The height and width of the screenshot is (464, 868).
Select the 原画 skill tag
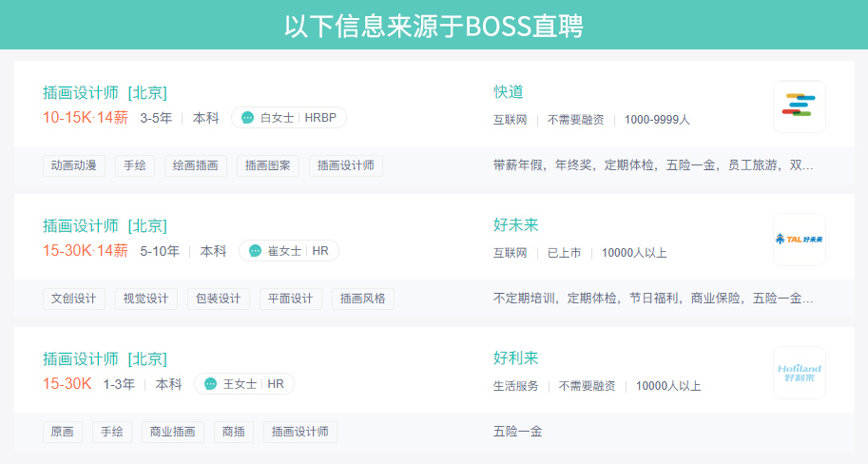click(63, 432)
